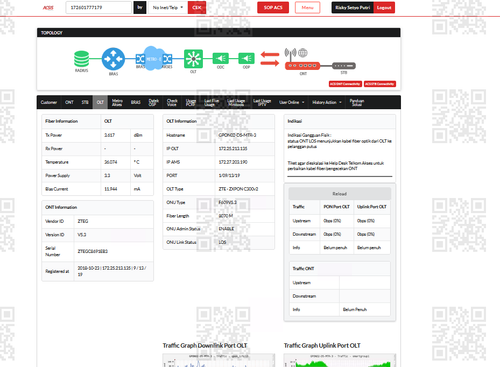Click the ODP splitter icon
Screen dimensions: 500x367
coord(246,58)
